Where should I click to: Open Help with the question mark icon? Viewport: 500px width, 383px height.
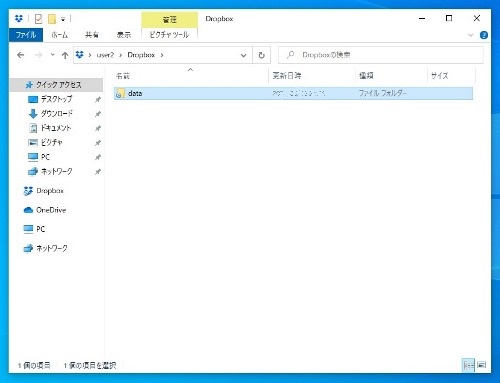[484, 35]
